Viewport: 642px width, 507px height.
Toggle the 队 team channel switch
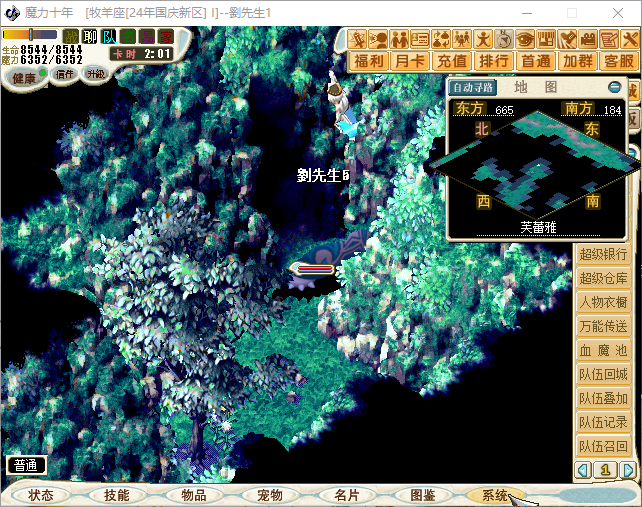pyautogui.click(x=109, y=36)
